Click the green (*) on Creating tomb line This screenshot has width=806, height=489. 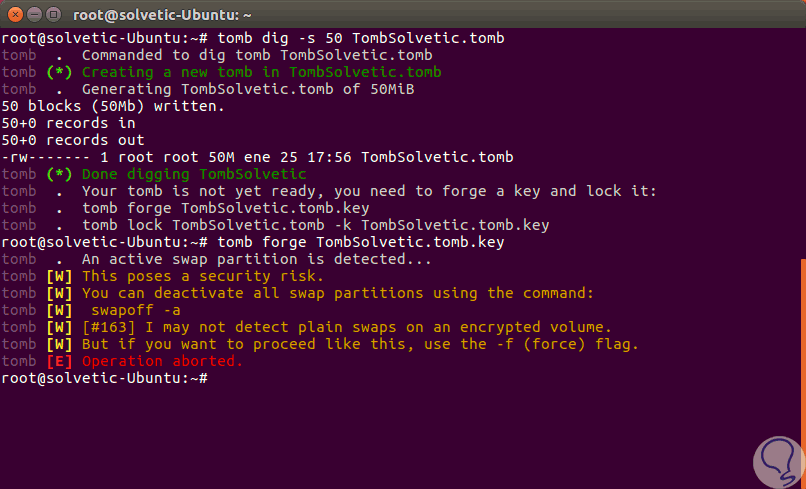point(60,72)
